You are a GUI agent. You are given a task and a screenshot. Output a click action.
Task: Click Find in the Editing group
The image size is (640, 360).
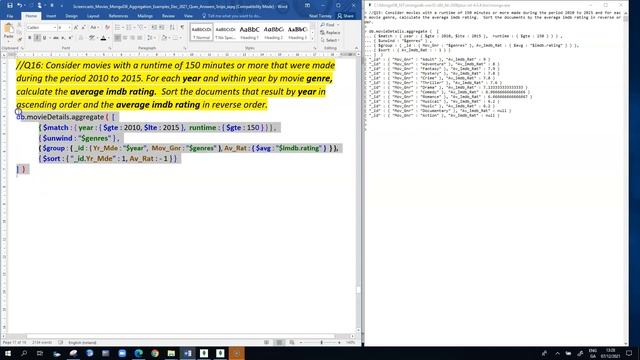(328, 25)
